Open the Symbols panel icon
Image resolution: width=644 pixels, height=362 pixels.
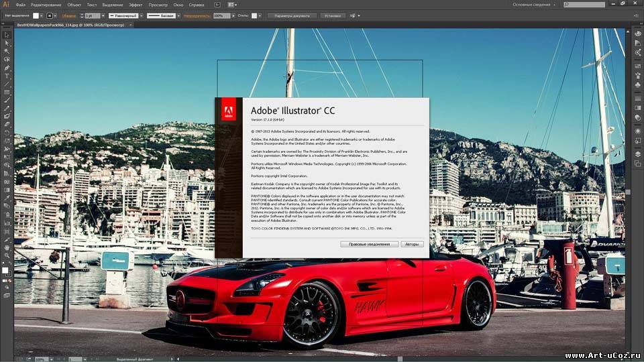pyautogui.click(x=637, y=85)
